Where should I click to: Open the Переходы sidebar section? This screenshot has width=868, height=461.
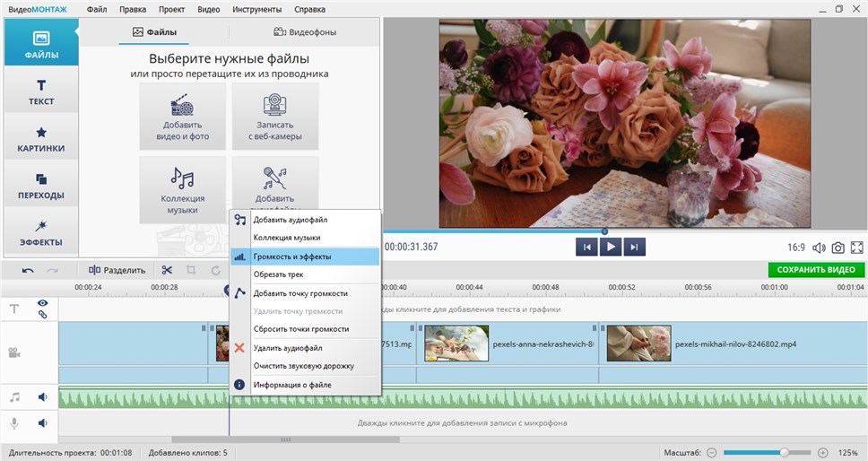click(x=41, y=186)
